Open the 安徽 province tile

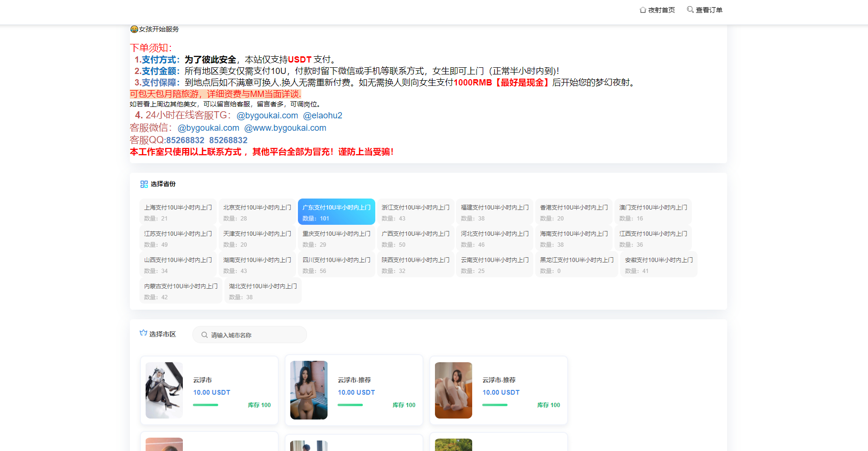coord(659,264)
